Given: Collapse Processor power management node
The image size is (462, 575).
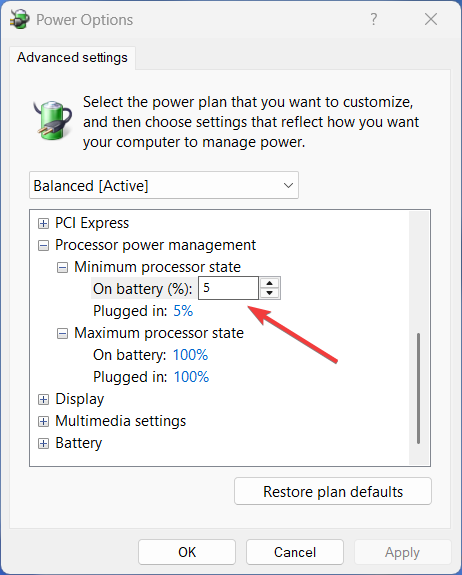Looking at the screenshot, I should pyautogui.click(x=43, y=245).
